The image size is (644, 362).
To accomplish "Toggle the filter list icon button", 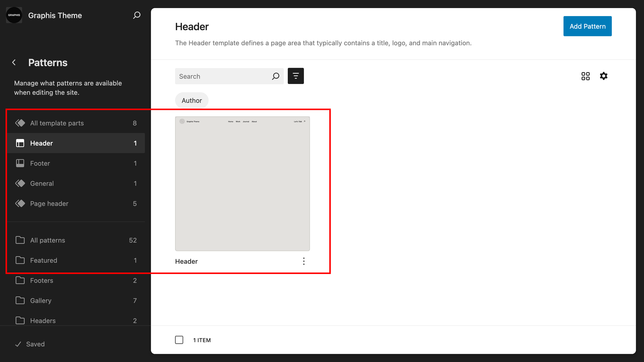I will click(296, 76).
